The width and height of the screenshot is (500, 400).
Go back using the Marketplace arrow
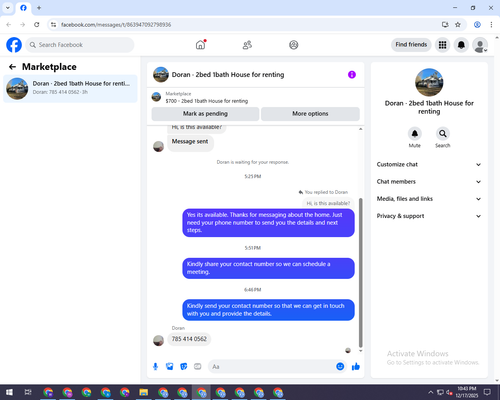pos(12,67)
